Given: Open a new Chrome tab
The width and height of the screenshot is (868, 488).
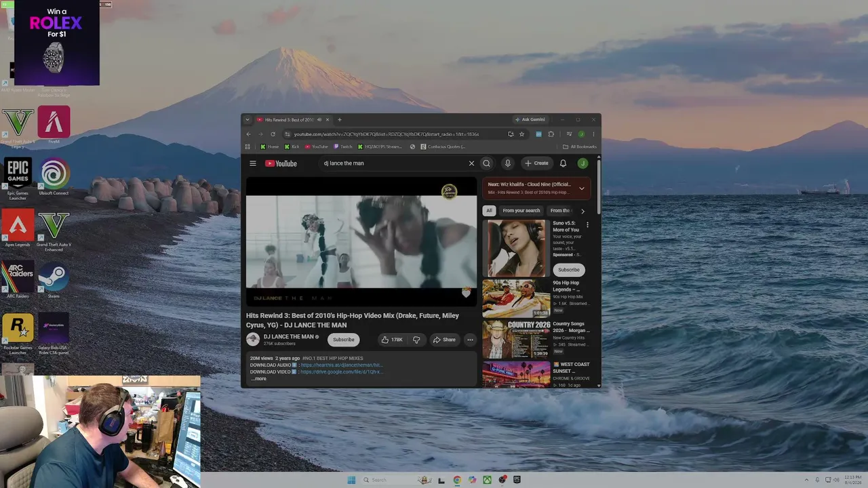Looking at the screenshot, I should (340, 120).
